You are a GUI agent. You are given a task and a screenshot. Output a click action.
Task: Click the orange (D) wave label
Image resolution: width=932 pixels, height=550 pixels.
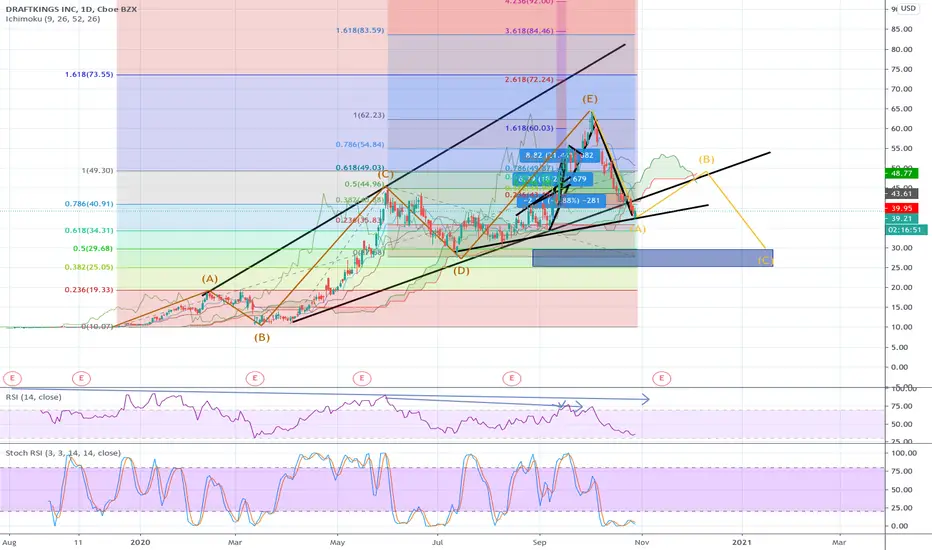(x=461, y=271)
